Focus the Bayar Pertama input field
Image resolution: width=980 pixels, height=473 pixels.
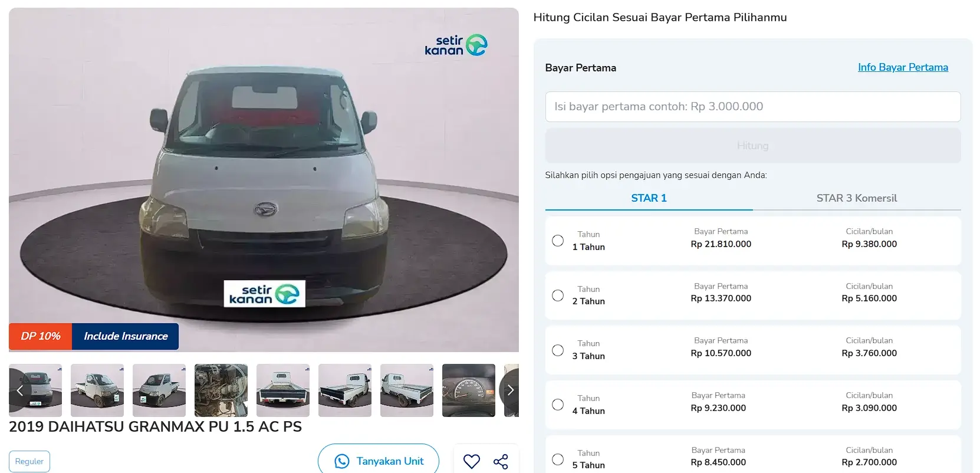tap(753, 107)
